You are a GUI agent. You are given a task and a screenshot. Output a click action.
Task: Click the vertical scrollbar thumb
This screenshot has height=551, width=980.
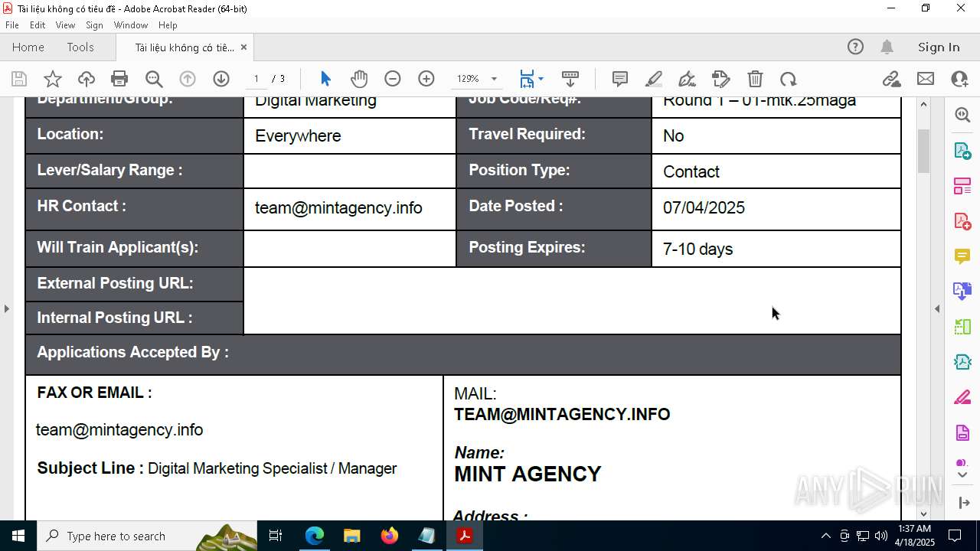(x=923, y=151)
